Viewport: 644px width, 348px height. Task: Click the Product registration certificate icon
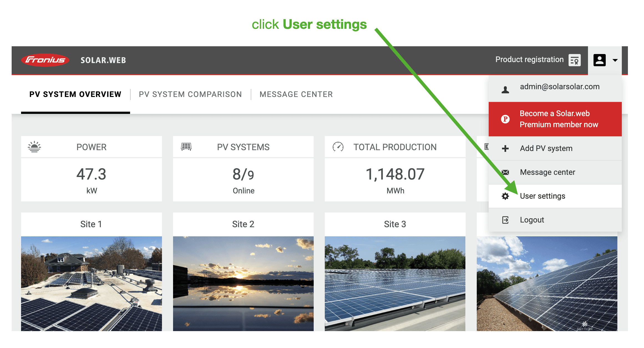574,60
